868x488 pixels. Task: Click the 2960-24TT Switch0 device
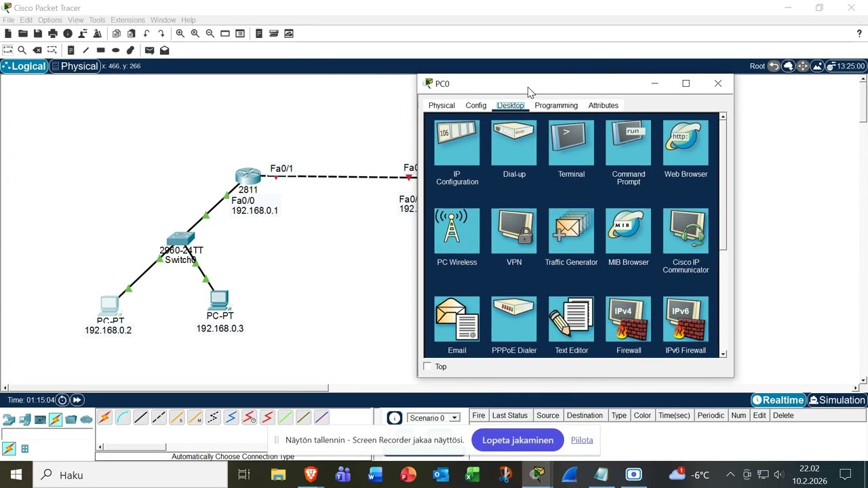[x=180, y=239]
